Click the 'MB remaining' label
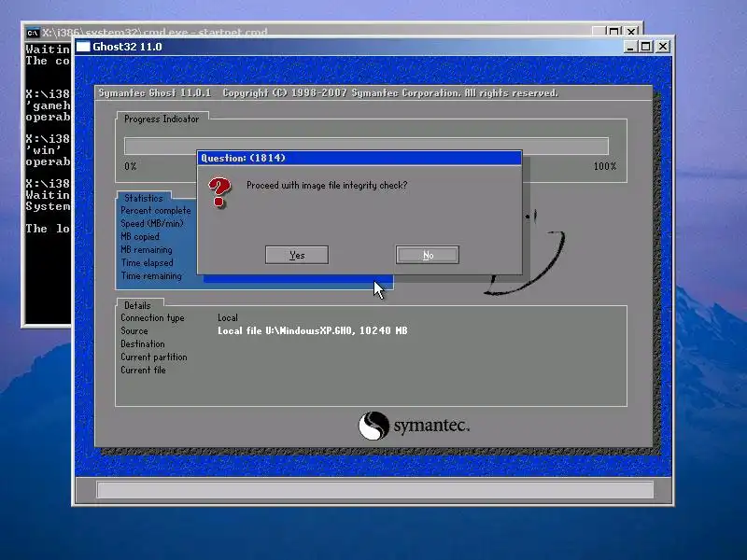 [x=147, y=249]
